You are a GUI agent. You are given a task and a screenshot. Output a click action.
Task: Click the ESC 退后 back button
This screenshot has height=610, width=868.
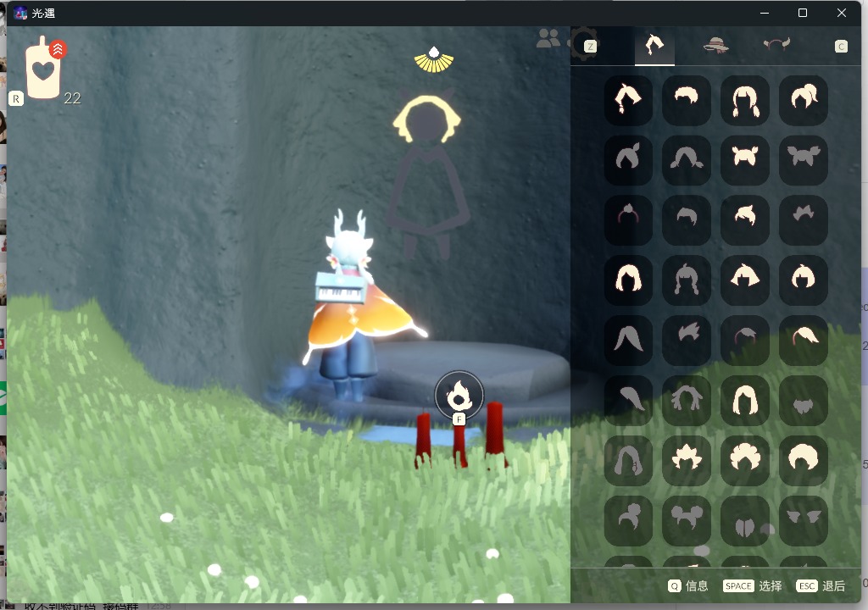[821, 586]
